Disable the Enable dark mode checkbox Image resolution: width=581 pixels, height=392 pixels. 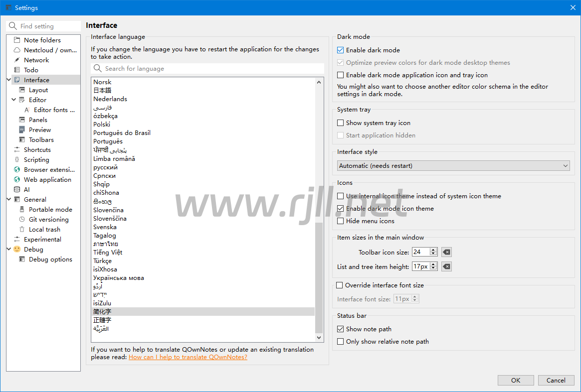pyautogui.click(x=341, y=50)
